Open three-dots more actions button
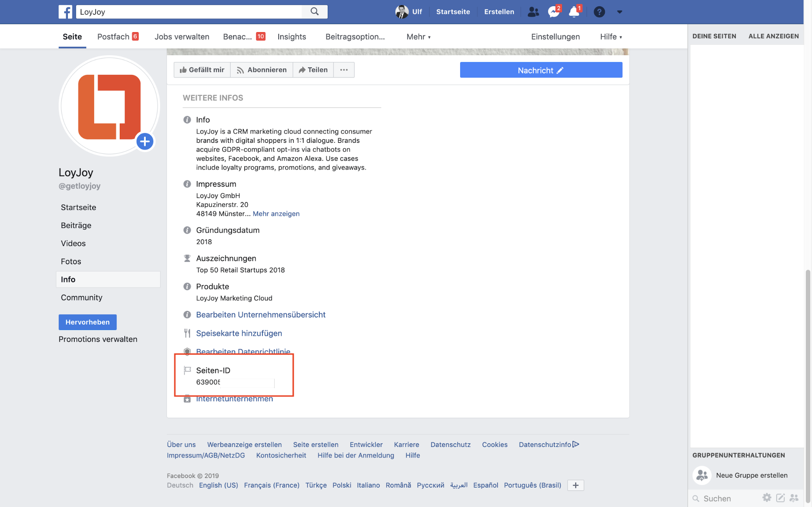This screenshot has height=507, width=812. coord(344,70)
